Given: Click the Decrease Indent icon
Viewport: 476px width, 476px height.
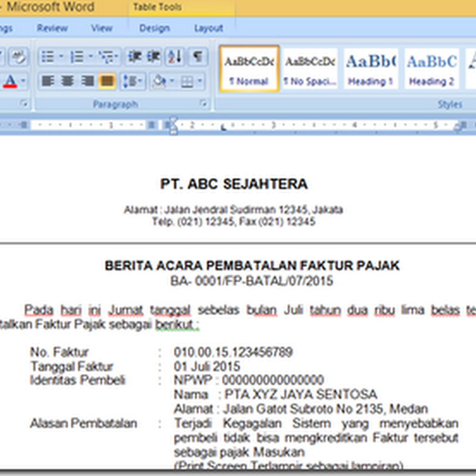Looking at the screenshot, I should click(x=134, y=57).
